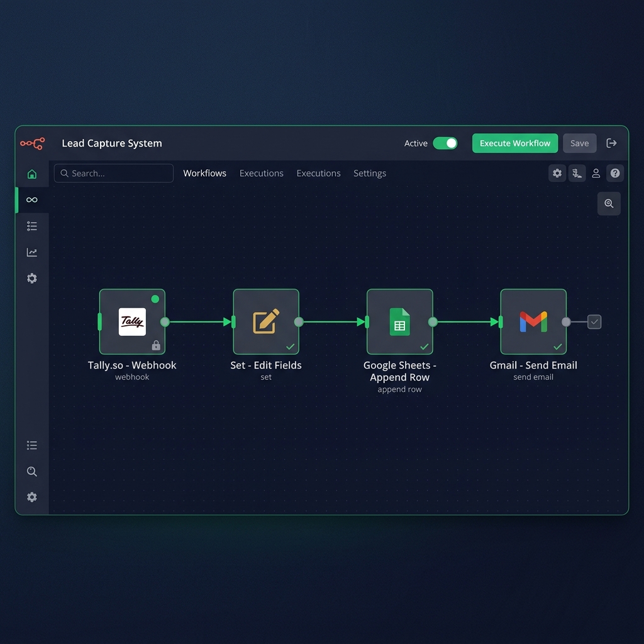This screenshot has height=644, width=644.
Task: Click the Tally.so - Webhook label
Action: [132, 365]
